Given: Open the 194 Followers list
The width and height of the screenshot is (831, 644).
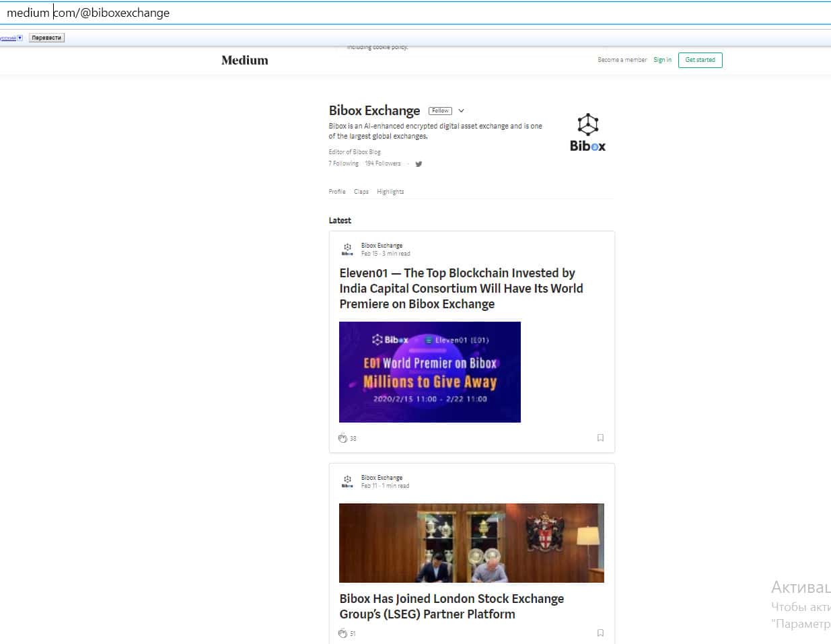Looking at the screenshot, I should coord(382,164).
